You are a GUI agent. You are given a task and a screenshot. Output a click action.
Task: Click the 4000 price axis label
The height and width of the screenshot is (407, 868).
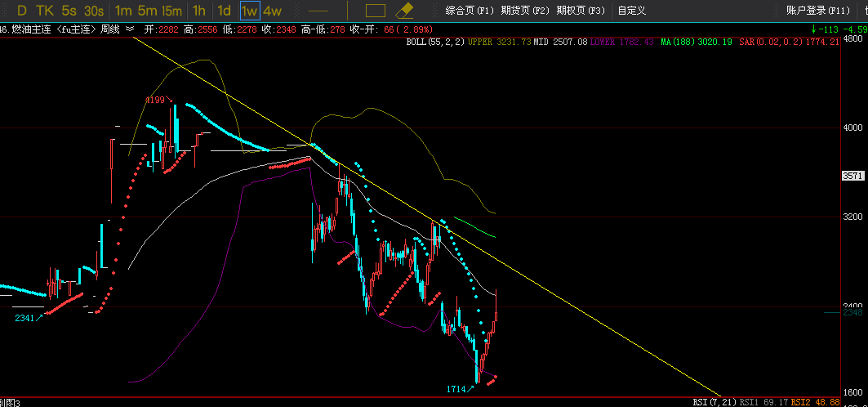852,127
